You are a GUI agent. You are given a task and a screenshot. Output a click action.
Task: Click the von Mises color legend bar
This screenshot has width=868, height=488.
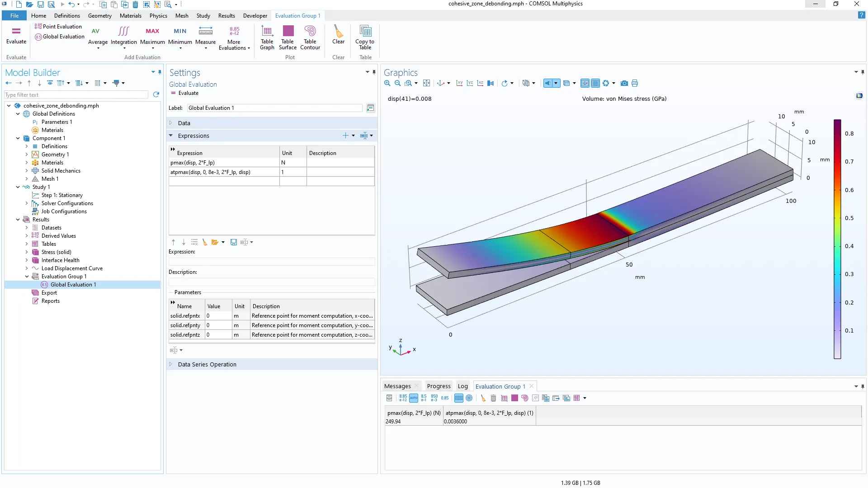coord(837,239)
